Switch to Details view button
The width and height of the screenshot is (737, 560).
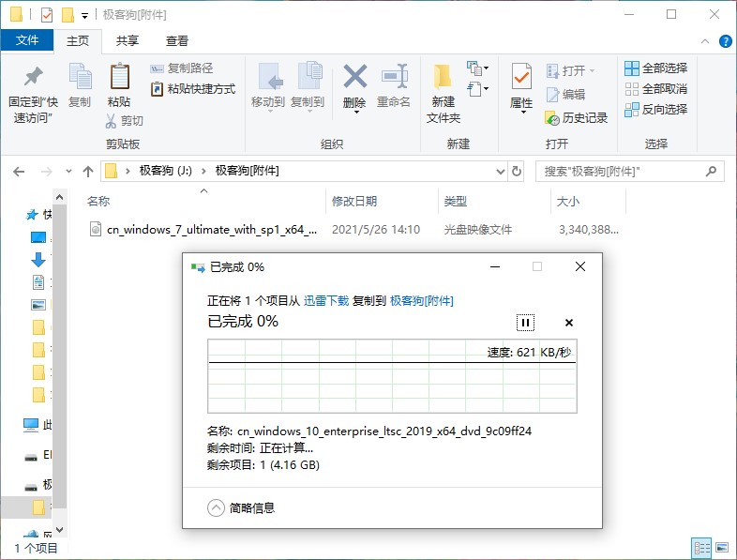click(x=701, y=548)
